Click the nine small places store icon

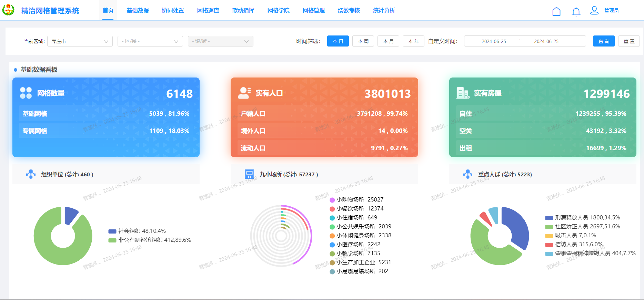tap(249, 174)
